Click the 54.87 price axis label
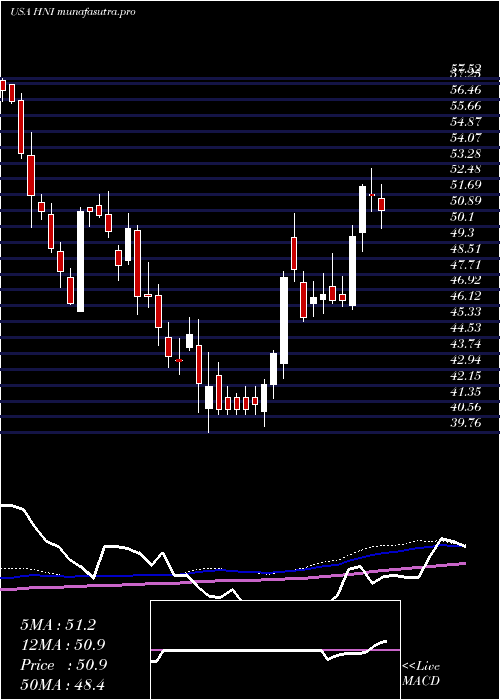 pyautogui.click(x=465, y=122)
